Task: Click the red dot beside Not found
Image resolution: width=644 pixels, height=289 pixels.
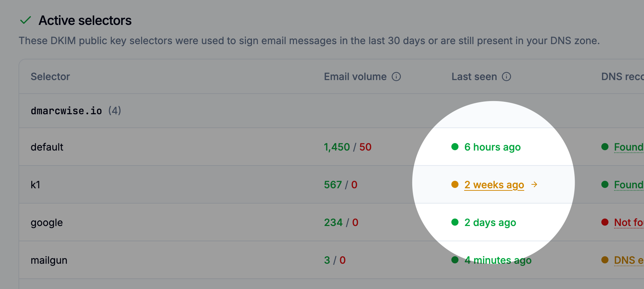Action: (605, 222)
